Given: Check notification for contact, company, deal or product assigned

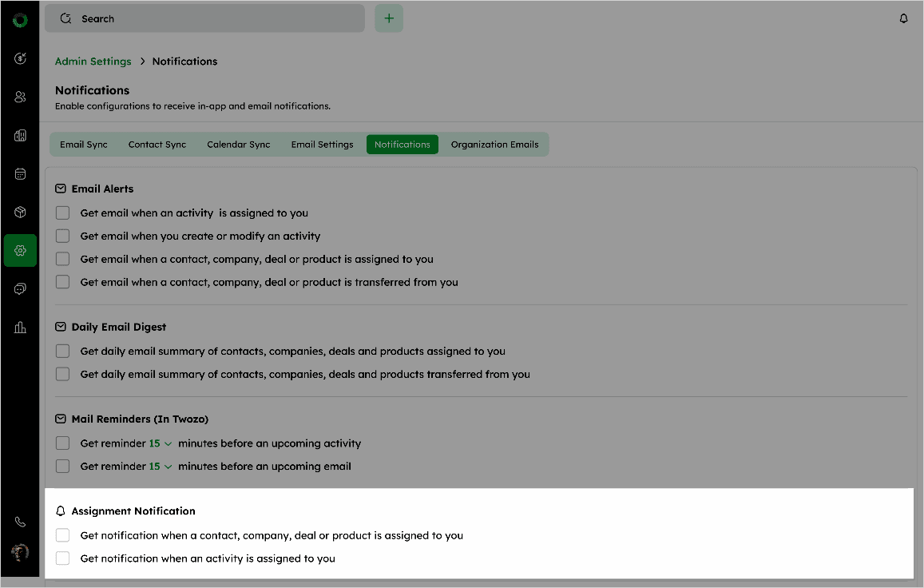Looking at the screenshot, I should click(x=62, y=535).
